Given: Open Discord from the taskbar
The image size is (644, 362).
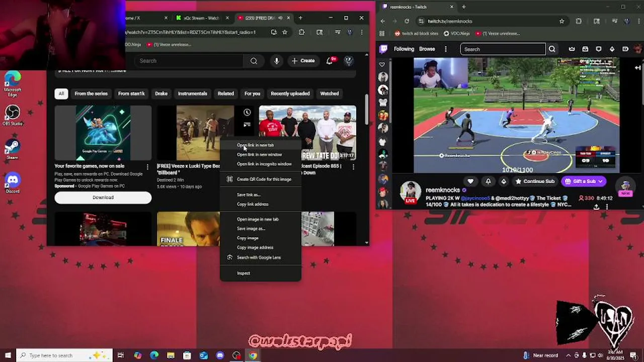Looking at the screenshot, I should (220, 355).
